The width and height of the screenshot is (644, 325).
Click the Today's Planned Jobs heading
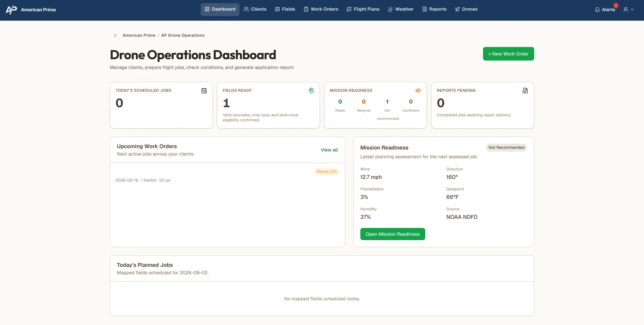click(x=145, y=265)
